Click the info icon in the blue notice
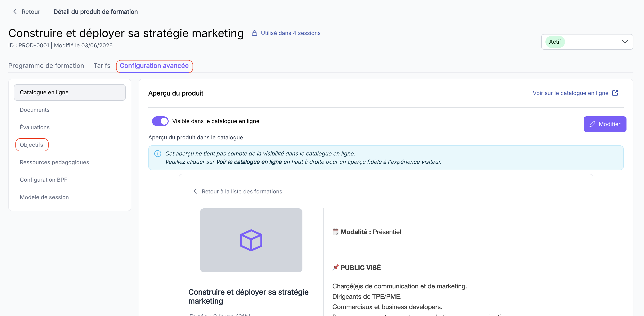The height and width of the screenshot is (316, 644). (158, 153)
